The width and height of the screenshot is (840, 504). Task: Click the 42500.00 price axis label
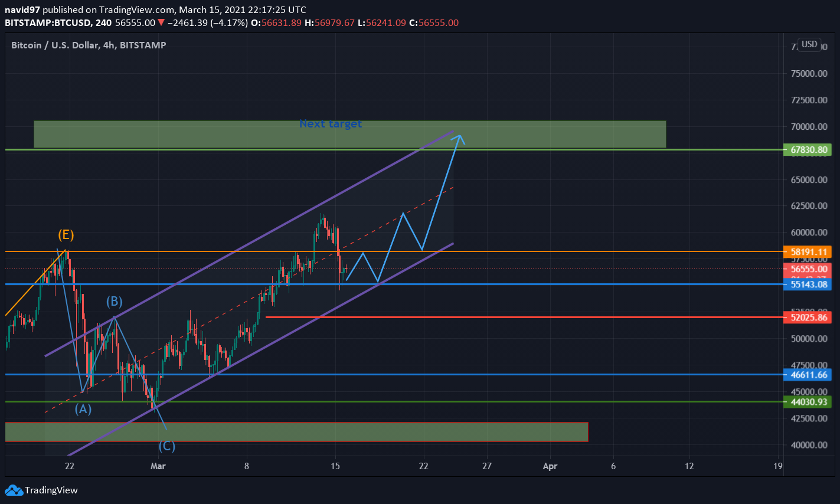(809, 418)
